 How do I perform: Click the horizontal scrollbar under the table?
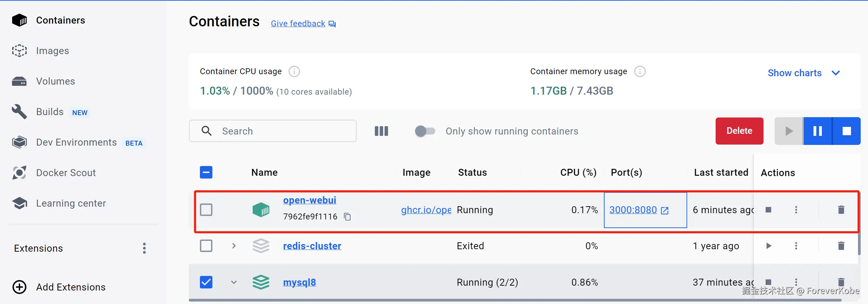[515, 300]
